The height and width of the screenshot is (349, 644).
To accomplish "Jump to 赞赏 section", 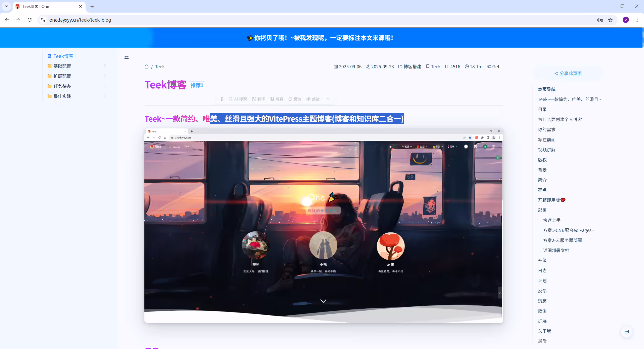I will [x=542, y=301].
